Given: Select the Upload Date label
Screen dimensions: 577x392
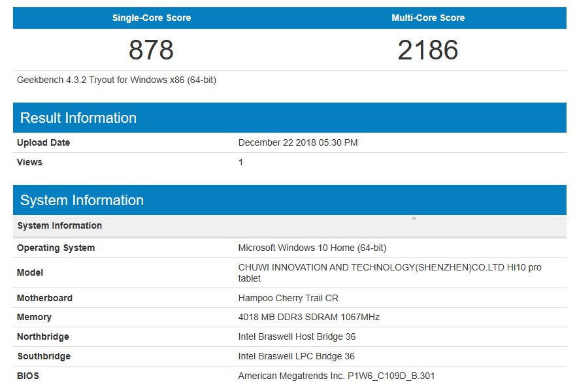Looking at the screenshot, I should (43, 142).
